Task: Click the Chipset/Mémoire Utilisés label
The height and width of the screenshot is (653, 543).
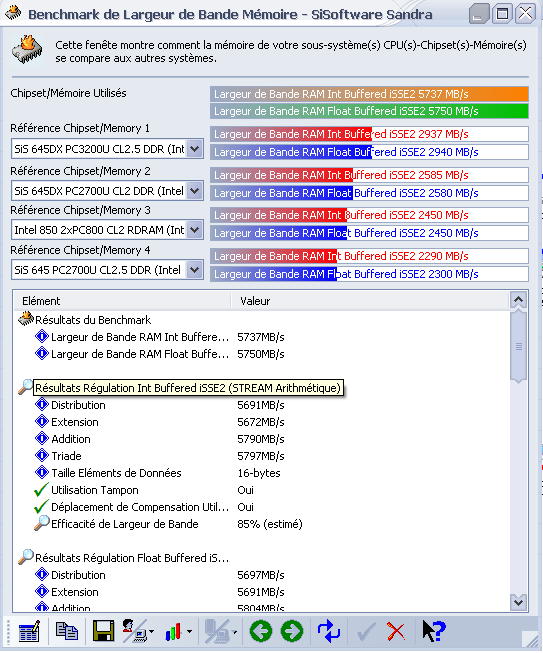Action: click(x=68, y=93)
